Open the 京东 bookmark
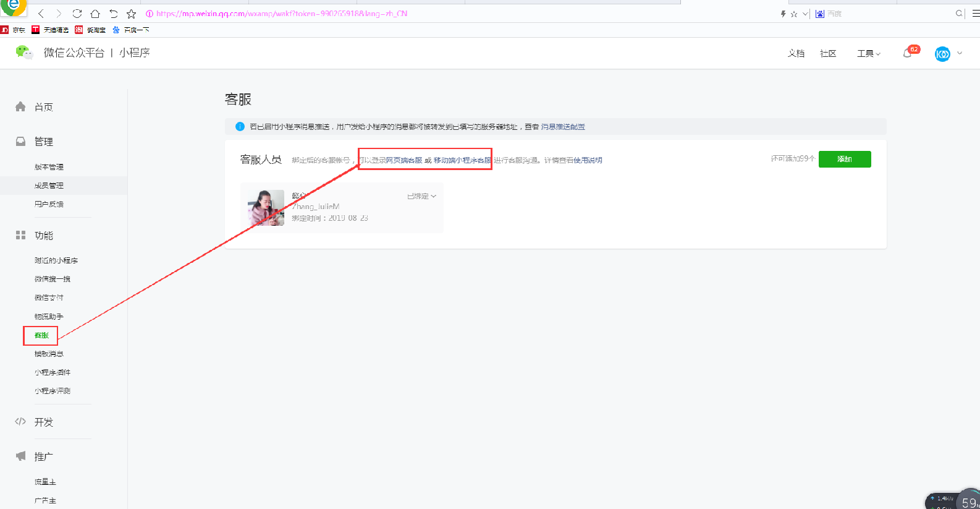Screen dimensions: 980x509 click(x=14, y=30)
